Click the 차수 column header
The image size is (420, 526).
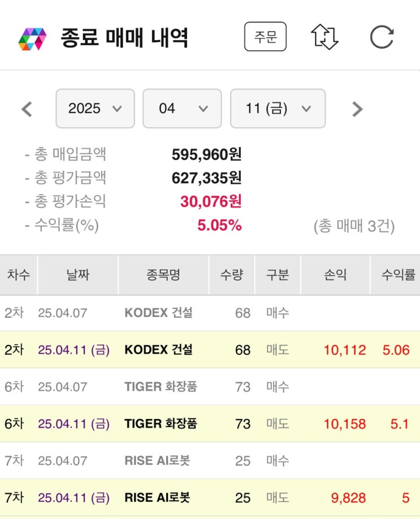[19, 275]
